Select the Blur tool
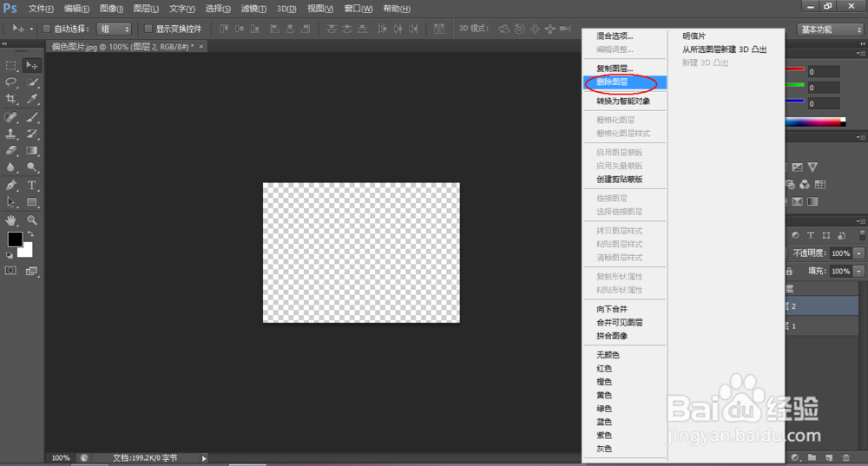The width and height of the screenshot is (868, 466). (10, 167)
